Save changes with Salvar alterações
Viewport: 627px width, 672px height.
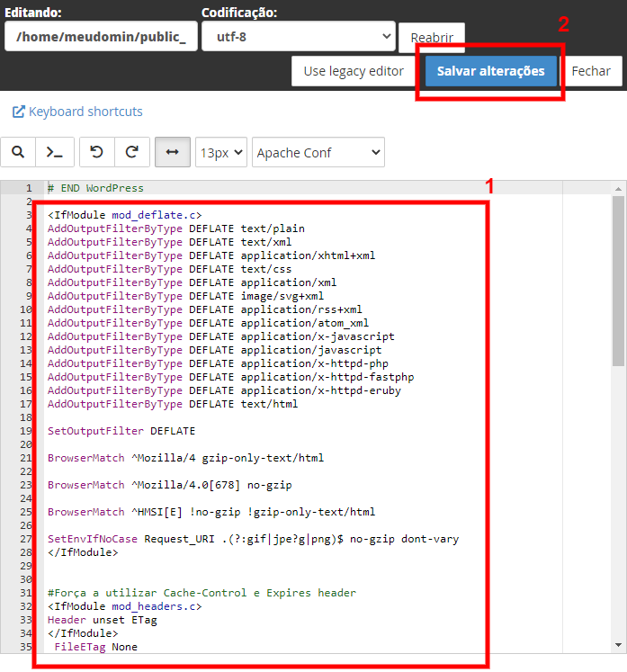[x=490, y=71]
